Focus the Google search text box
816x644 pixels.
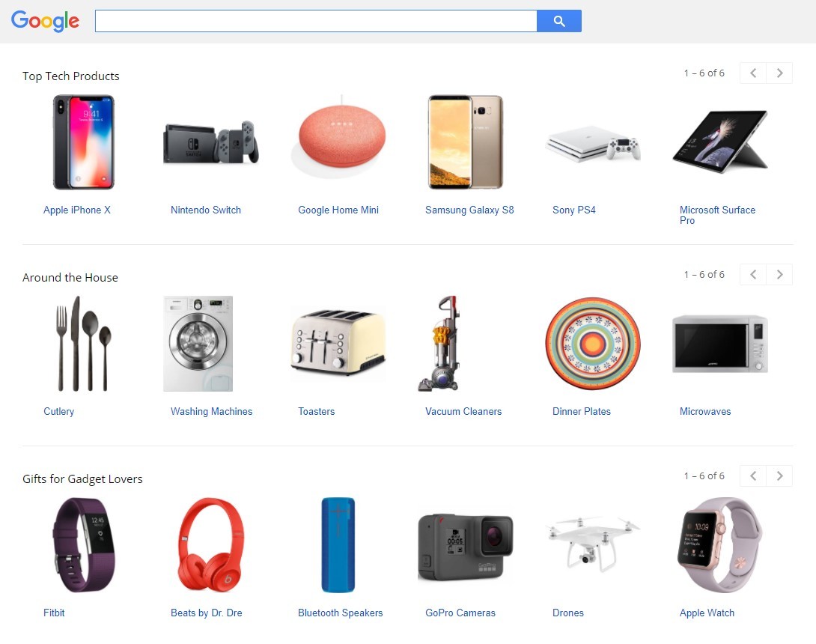coord(316,21)
